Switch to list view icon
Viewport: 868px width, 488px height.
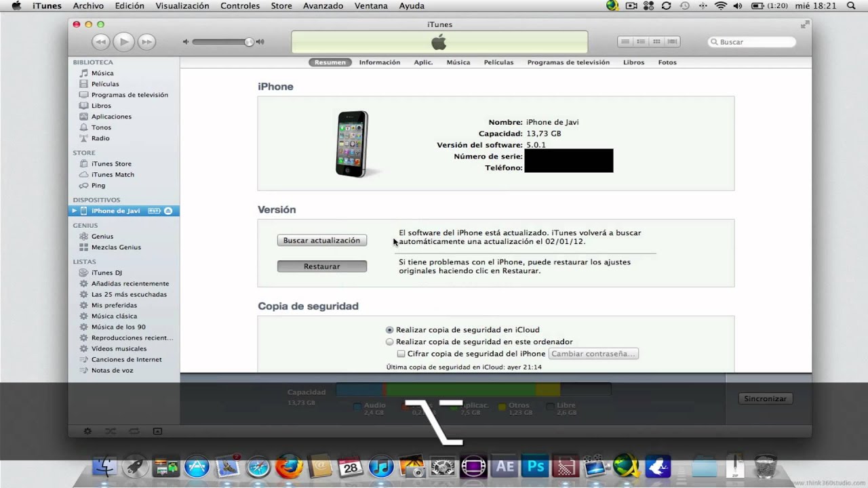625,42
